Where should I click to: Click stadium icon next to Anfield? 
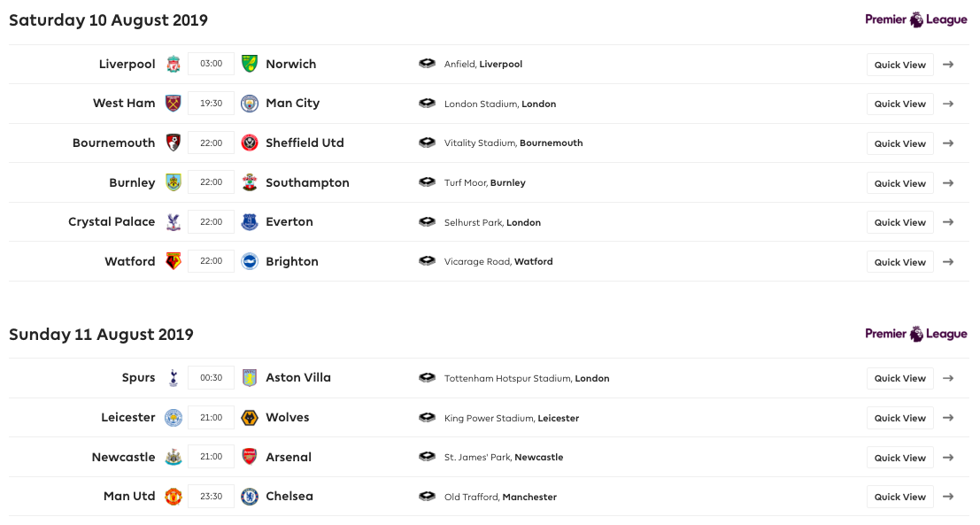pos(427,63)
